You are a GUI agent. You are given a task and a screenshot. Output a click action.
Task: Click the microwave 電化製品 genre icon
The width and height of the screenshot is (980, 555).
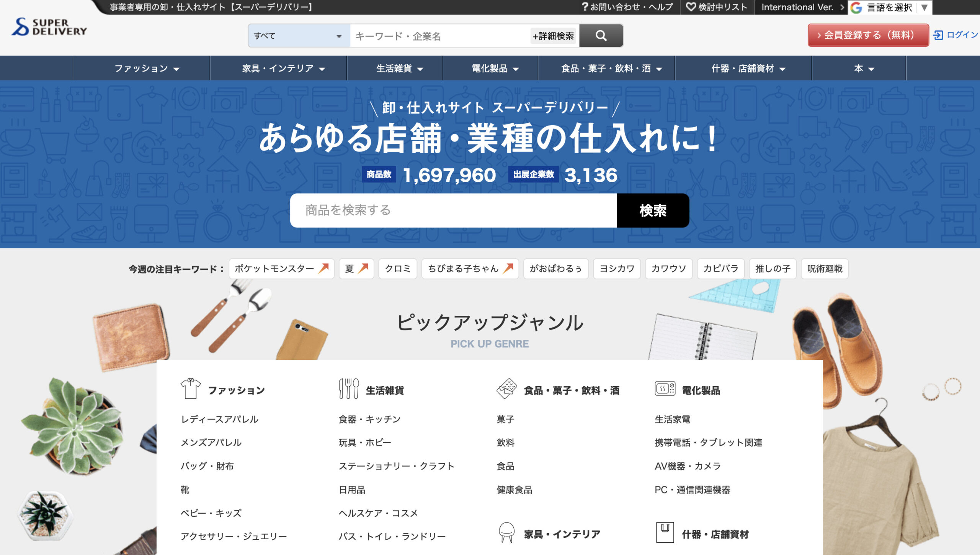coord(665,388)
